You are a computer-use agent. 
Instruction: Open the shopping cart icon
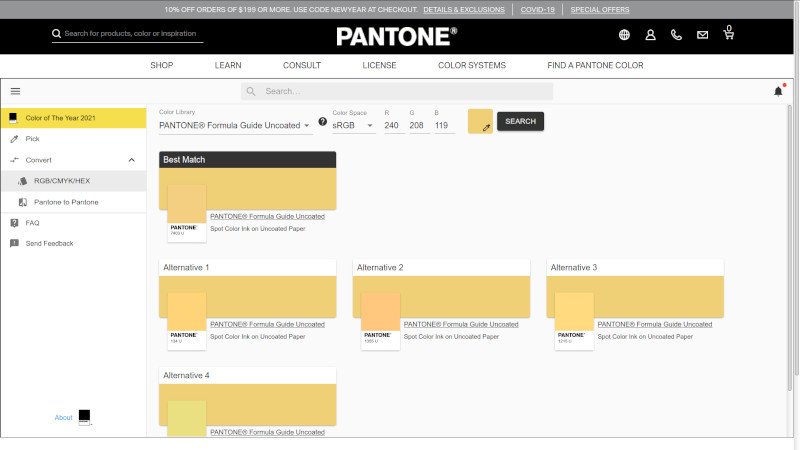pos(728,34)
